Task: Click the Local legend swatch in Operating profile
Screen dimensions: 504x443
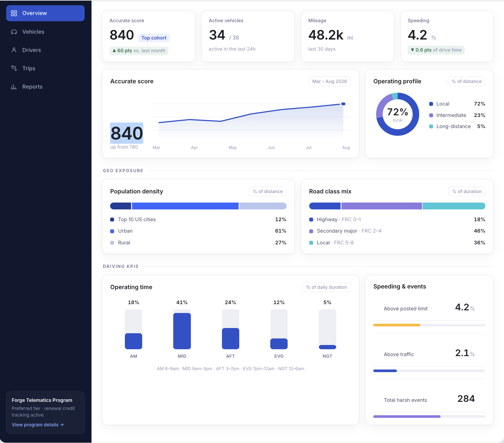Action: click(431, 104)
